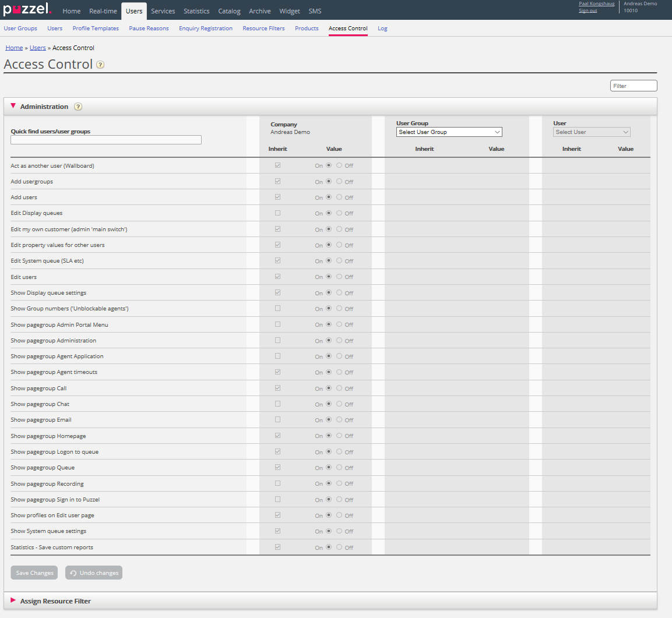Select On radio for Show pagegroup Email
The height and width of the screenshot is (618, 672).
(x=329, y=419)
